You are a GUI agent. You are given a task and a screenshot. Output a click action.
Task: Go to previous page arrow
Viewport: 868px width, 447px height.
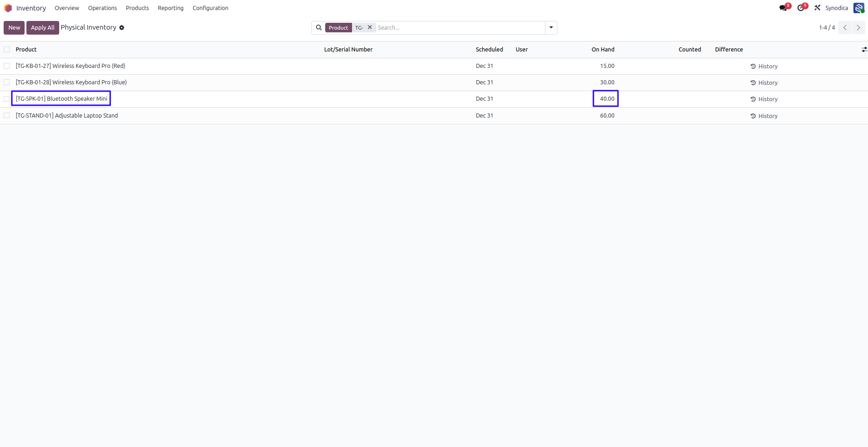click(845, 28)
